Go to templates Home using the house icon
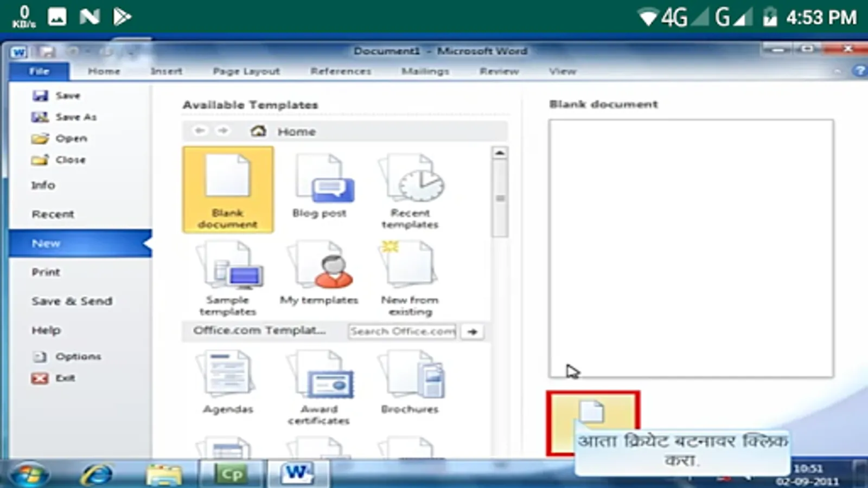The width and height of the screenshot is (868, 488). 258,131
